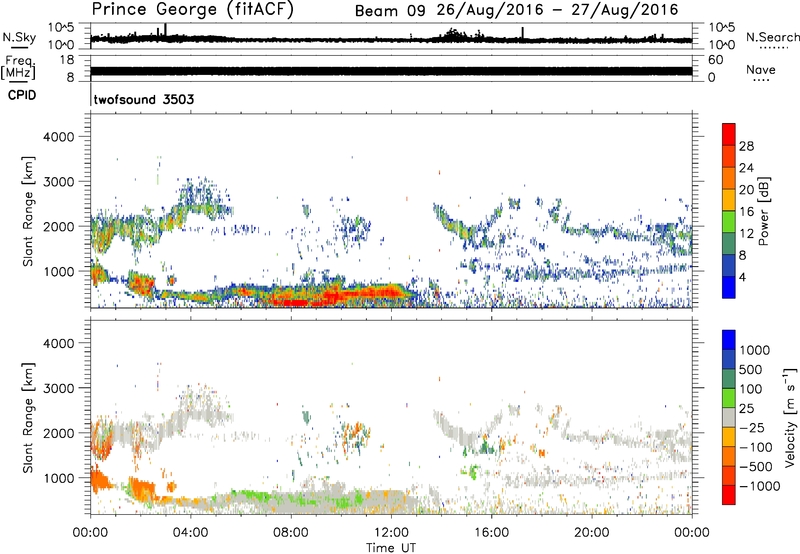
Task: Click the Prince George (fitACF) title
Action: 192,10
